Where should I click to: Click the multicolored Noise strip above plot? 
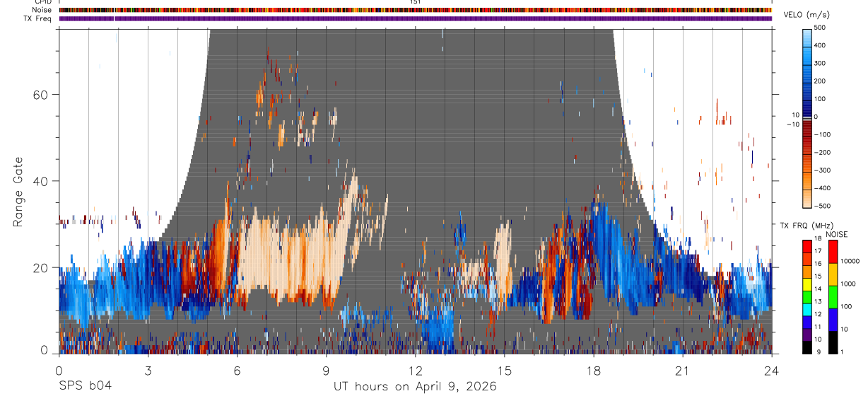pos(416,10)
